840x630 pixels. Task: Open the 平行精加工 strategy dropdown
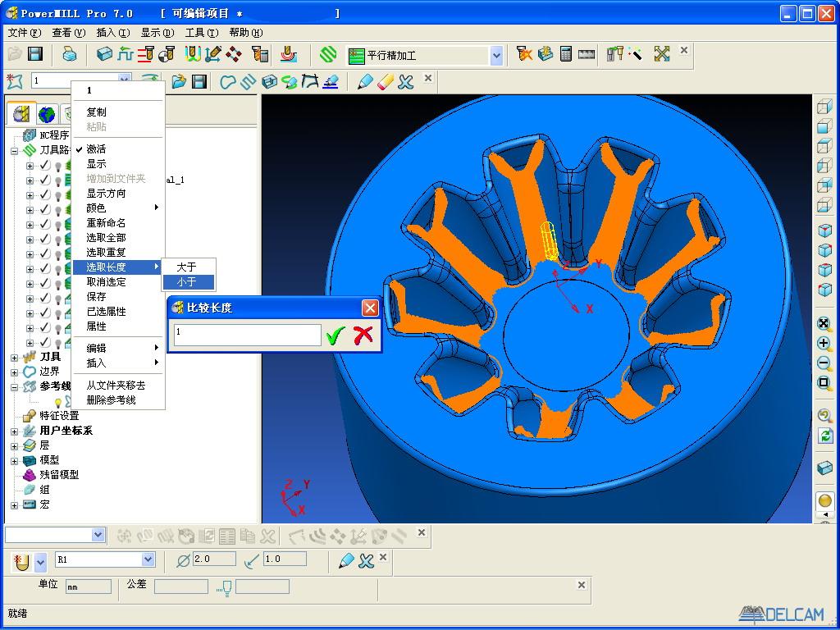coord(496,55)
